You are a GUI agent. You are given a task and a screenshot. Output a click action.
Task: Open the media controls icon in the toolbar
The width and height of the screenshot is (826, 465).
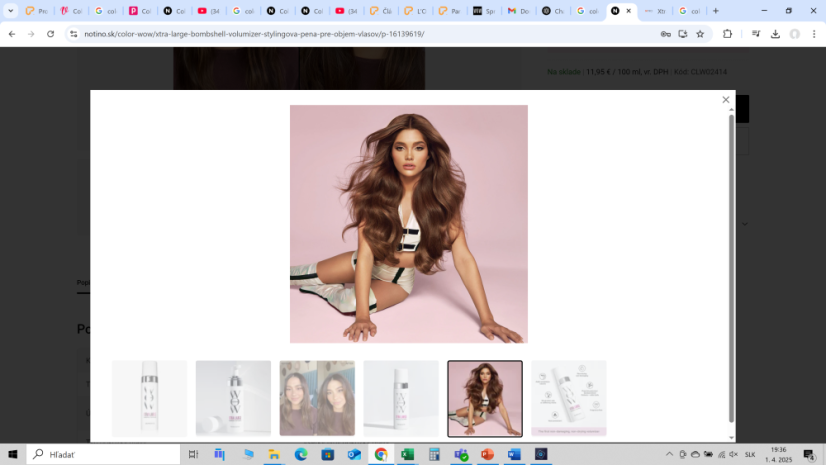(756, 34)
